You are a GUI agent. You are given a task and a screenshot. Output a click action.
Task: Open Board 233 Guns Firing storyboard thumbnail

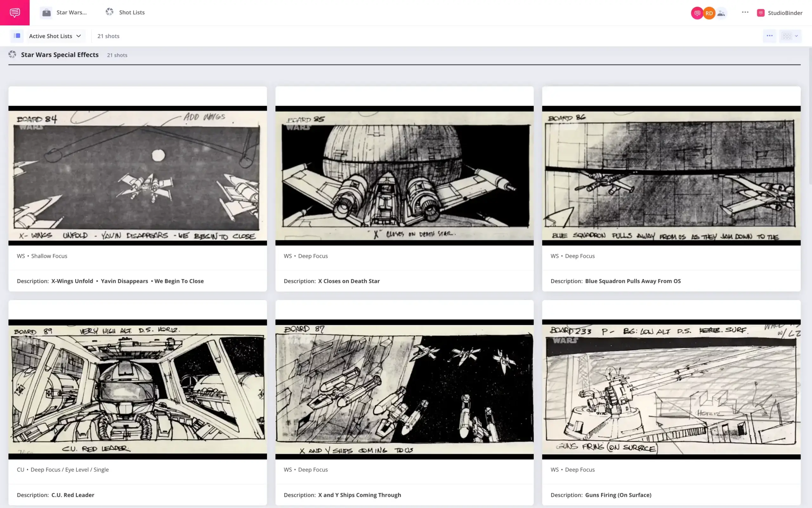coord(671,389)
